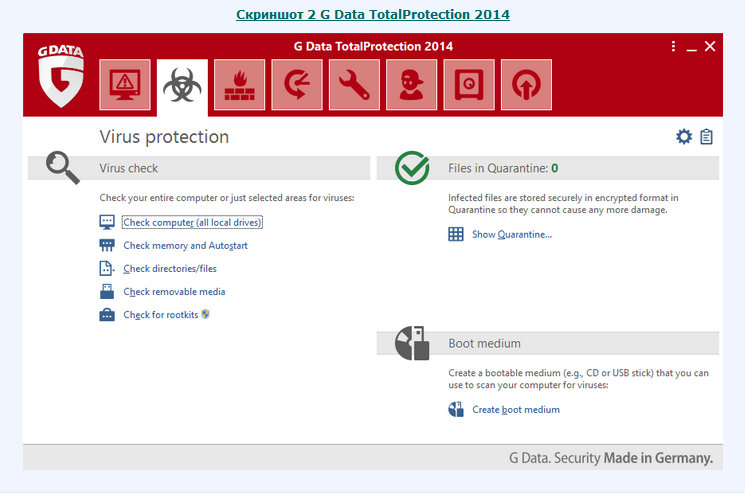Open the Скриншот 2 G Data TotalProtection link

click(372, 15)
